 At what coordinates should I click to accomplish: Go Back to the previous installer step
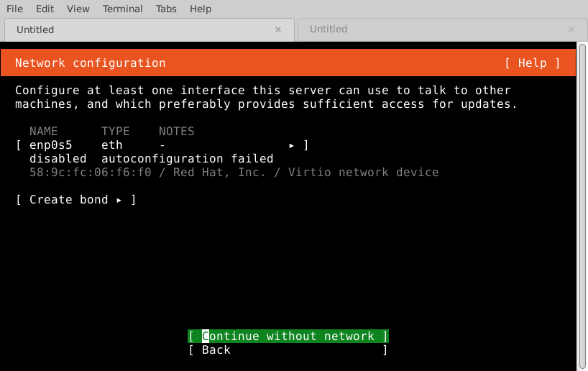coord(288,350)
